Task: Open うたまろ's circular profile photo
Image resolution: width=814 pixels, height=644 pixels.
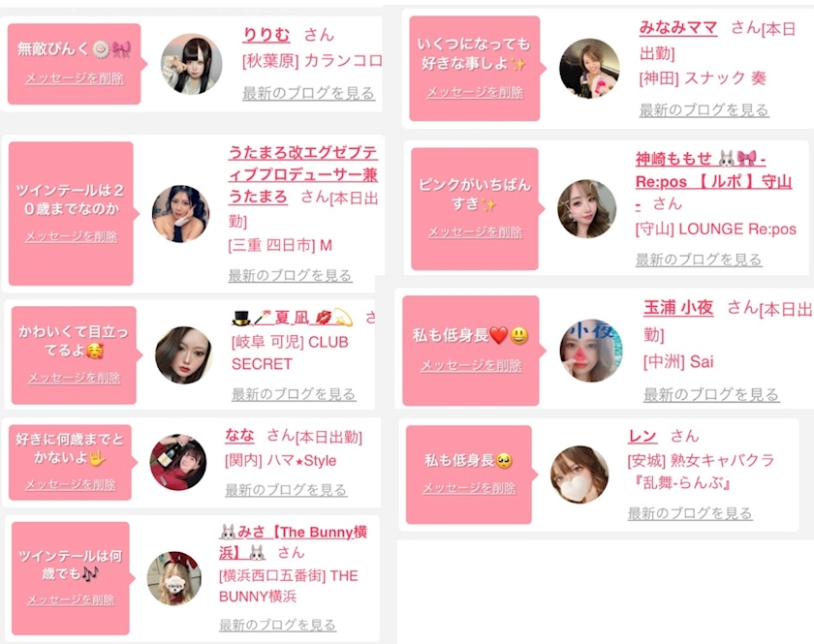Action: pos(180,214)
